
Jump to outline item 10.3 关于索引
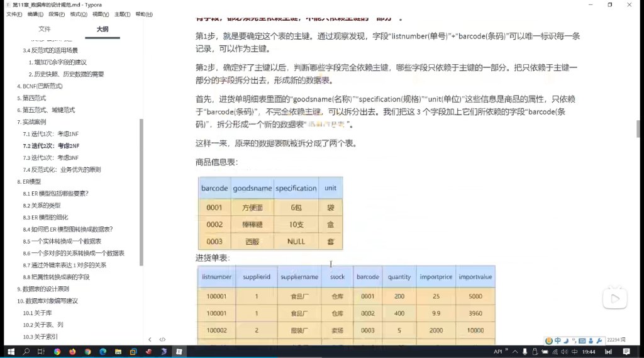[40, 337]
